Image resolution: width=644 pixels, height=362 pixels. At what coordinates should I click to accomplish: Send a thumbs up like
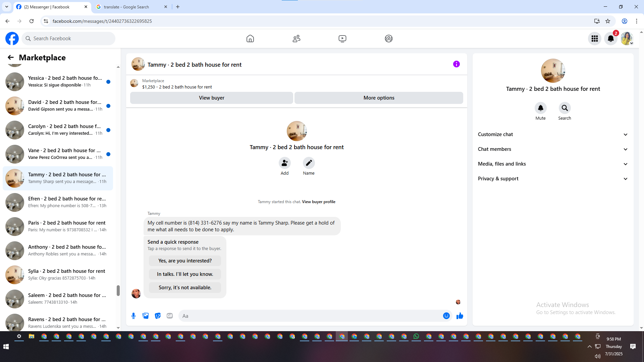[x=460, y=316]
